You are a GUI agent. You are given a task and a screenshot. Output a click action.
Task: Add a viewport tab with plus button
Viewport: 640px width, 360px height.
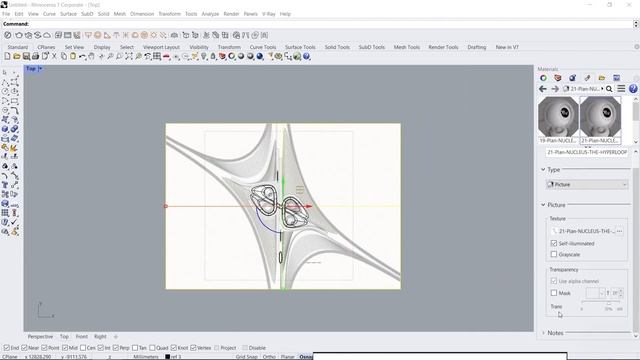click(116, 336)
